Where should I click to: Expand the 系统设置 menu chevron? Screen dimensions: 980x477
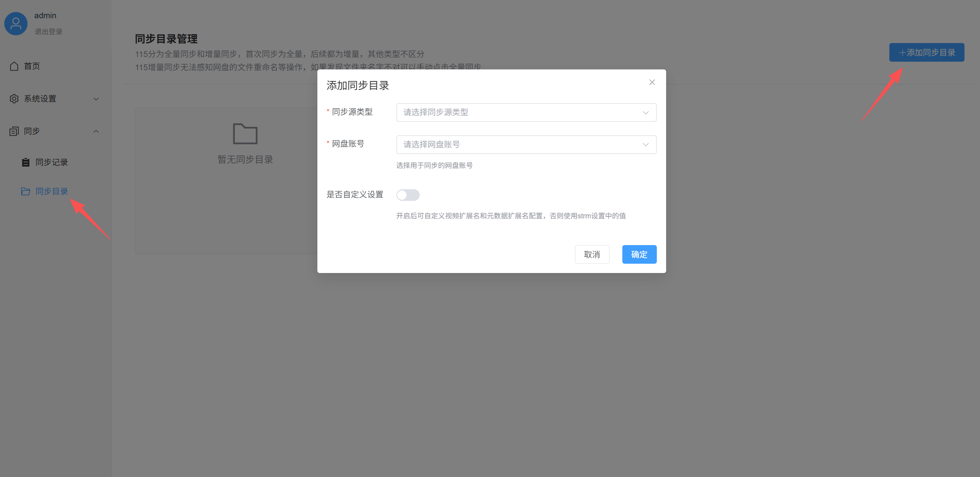point(96,99)
